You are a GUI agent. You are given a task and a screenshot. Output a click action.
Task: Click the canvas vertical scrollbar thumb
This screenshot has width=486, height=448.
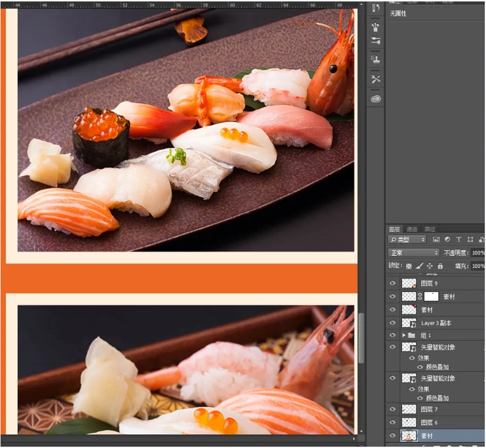coord(361,338)
